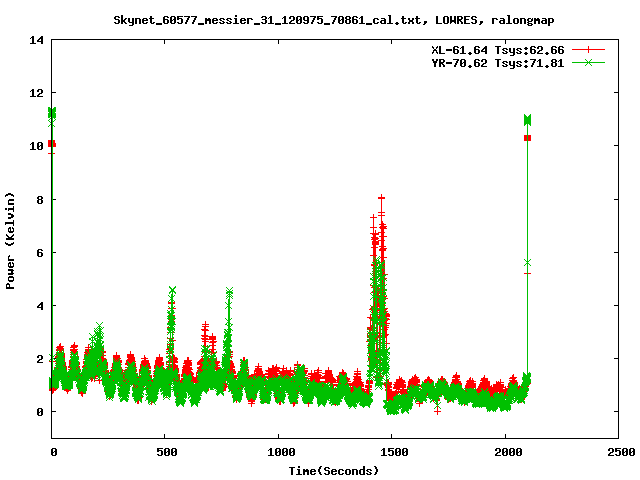Click the x-axis tick label 1500
640x480 pixels.
point(394,452)
